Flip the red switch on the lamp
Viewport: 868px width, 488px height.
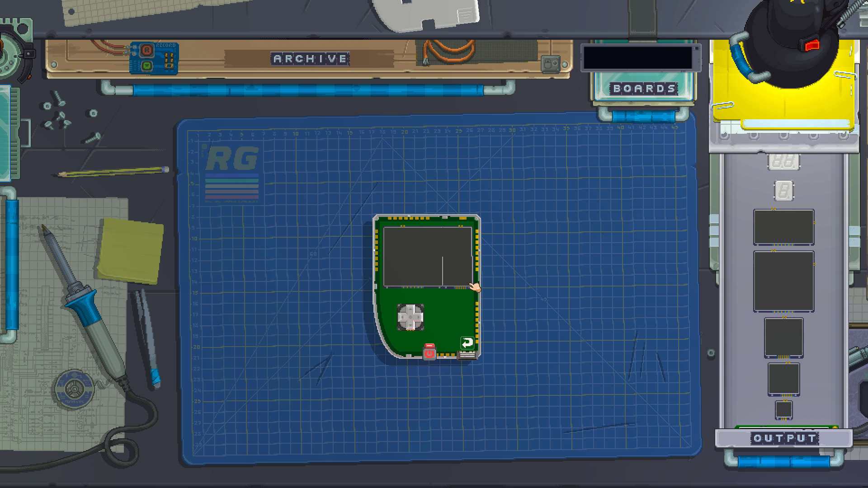coord(811,45)
